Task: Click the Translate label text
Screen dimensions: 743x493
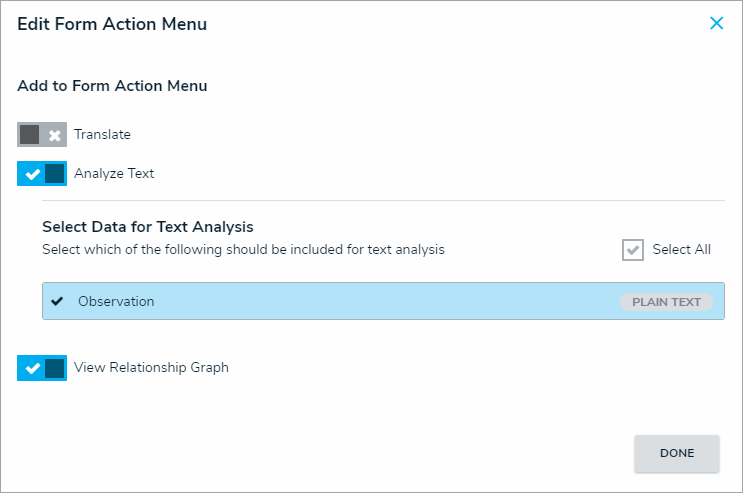Action: [102, 135]
